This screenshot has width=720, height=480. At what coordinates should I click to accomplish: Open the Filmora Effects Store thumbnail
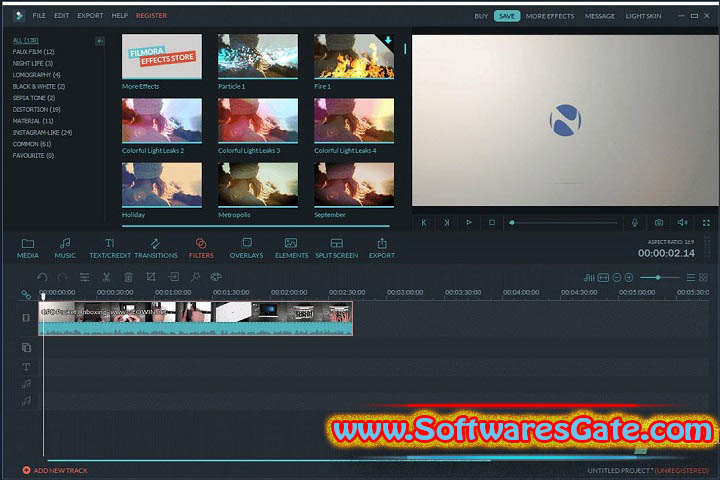click(162, 56)
